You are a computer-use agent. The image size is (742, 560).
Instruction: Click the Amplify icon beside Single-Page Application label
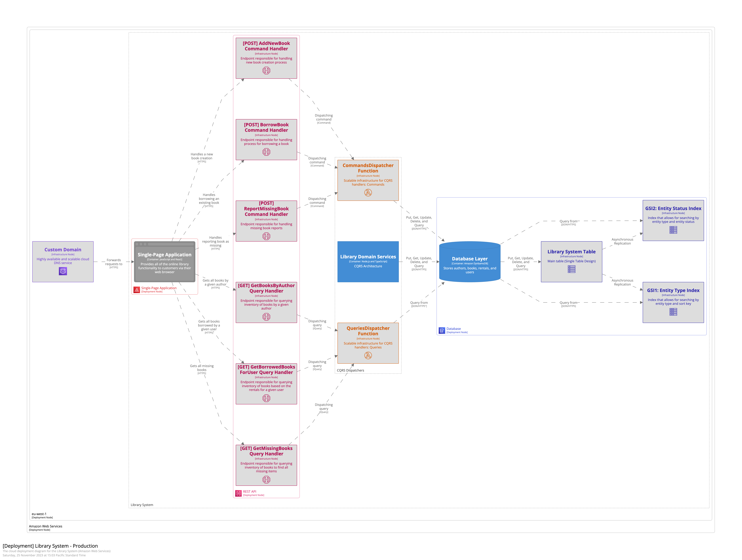pos(137,290)
